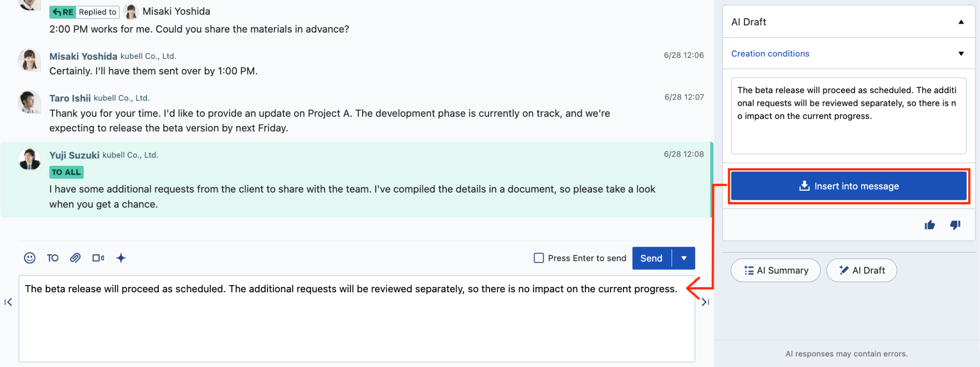
Task: Open the emoji picker icon
Action: pyautogui.click(x=30, y=258)
